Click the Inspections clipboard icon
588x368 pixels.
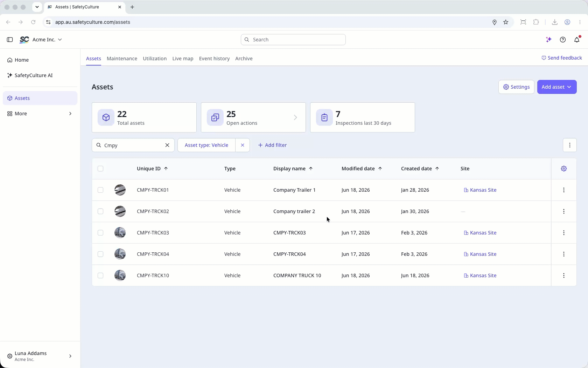coord(324,117)
